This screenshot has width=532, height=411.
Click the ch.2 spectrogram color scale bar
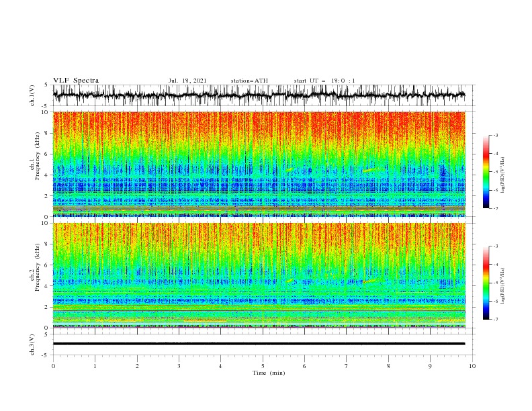point(486,283)
